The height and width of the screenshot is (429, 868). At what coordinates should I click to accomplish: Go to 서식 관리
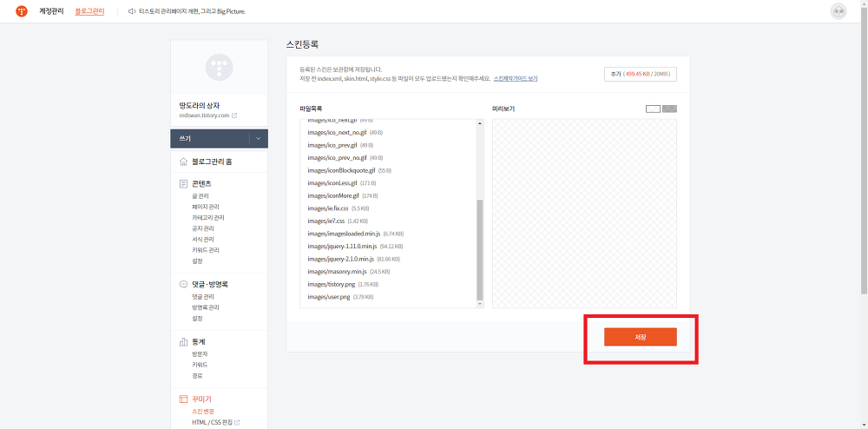coord(202,239)
